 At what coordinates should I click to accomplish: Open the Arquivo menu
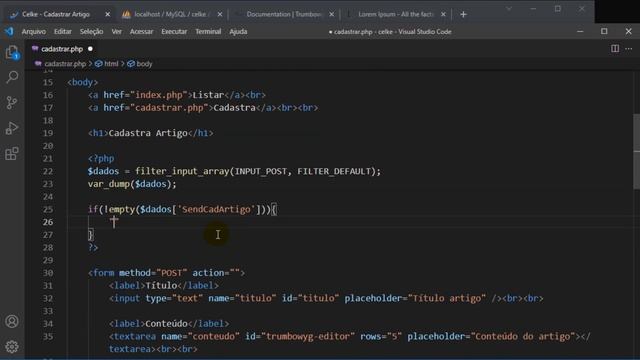(33, 31)
